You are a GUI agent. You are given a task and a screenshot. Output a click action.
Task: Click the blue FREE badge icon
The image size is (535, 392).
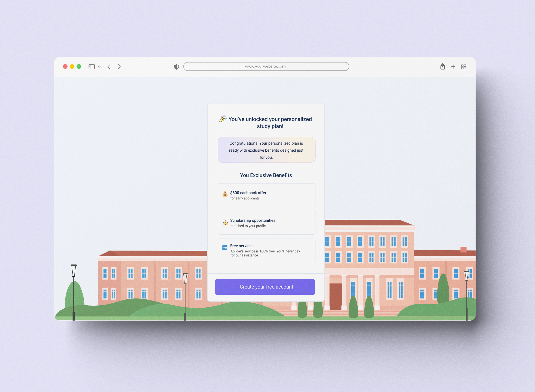point(225,248)
